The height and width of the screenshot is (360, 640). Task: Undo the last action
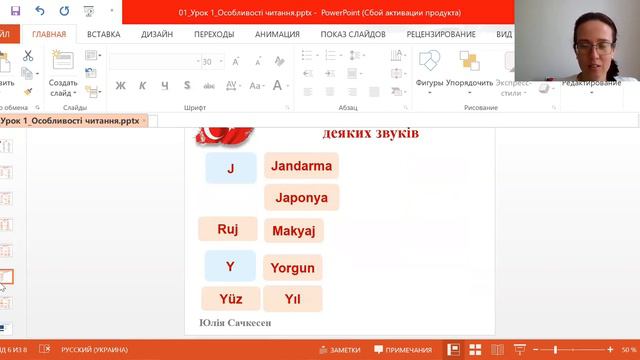point(40,11)
